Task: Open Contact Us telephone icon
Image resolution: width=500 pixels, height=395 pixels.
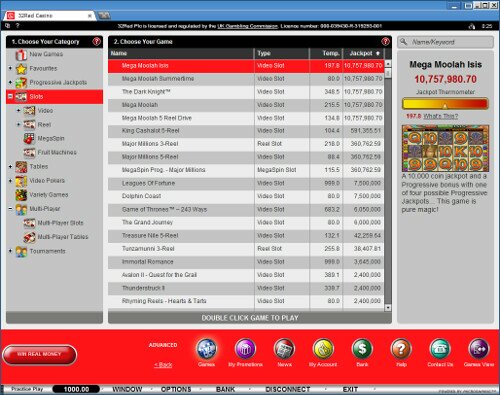Action: point(440,349)
